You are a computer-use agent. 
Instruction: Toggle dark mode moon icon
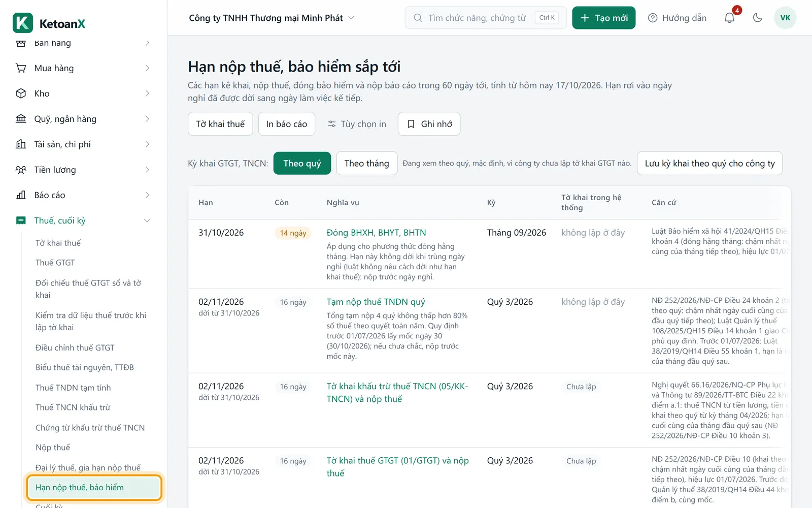[758, 18]
